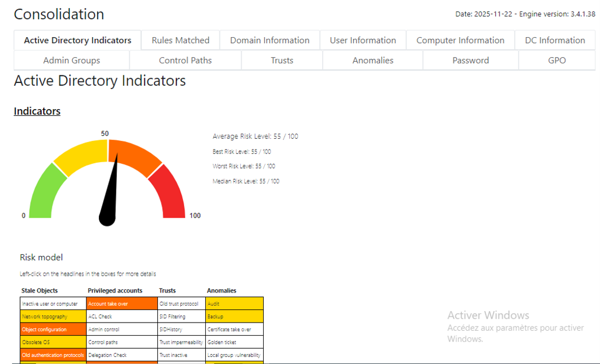The width and height of the screenshot is (600, 364).
Task: Open the Obsolete OS risk headline
Action: [x=53, y=342]
